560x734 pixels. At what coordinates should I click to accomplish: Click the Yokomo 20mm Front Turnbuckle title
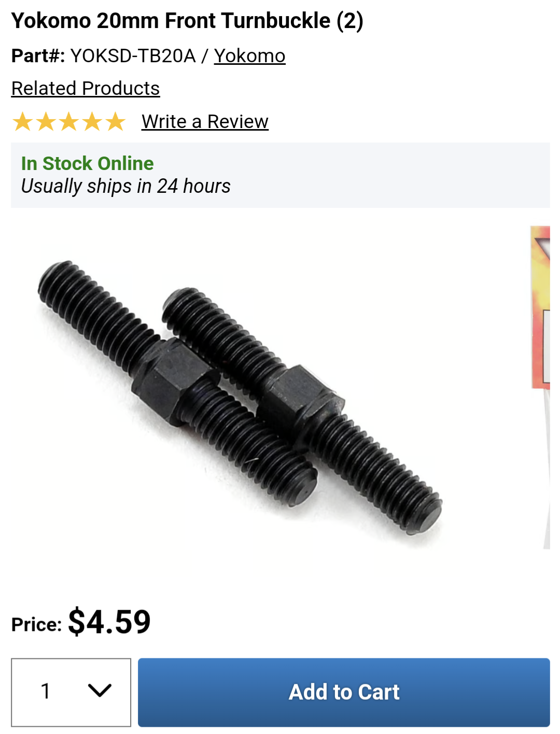pos(187,21)
